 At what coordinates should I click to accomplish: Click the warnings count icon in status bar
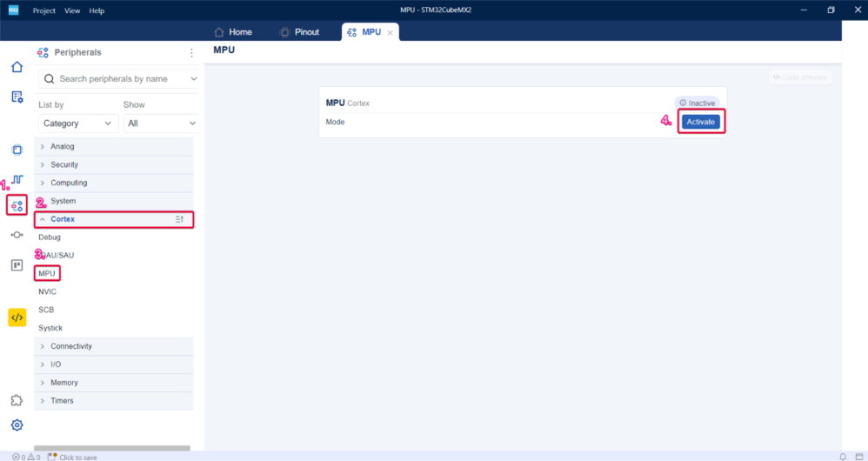pyautogui.click(x=34, y=458)
